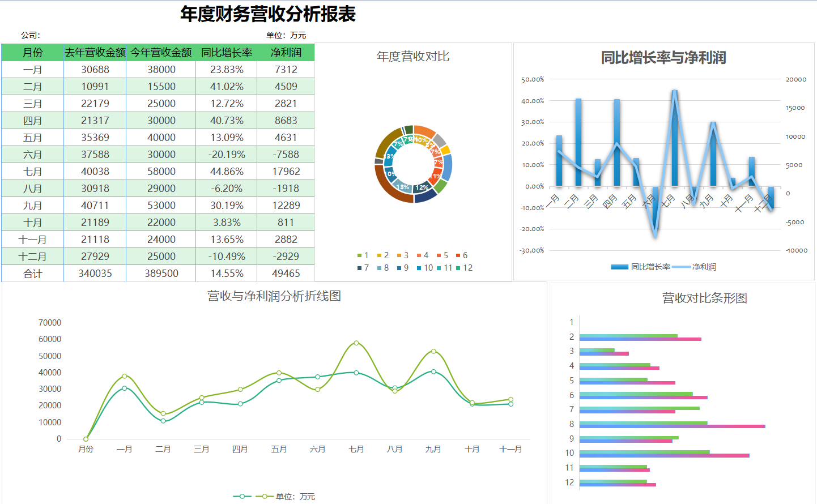Select the green legend marker for series 6
Image resolution: width=817 pixels, height=504 pixels.
458,255
